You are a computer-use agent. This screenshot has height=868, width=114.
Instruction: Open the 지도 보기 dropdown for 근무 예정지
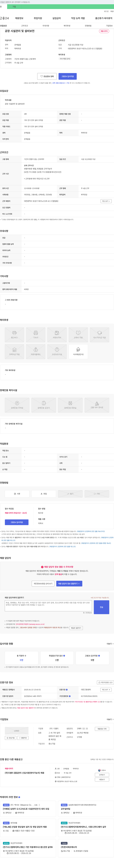(x=106, y=201)
